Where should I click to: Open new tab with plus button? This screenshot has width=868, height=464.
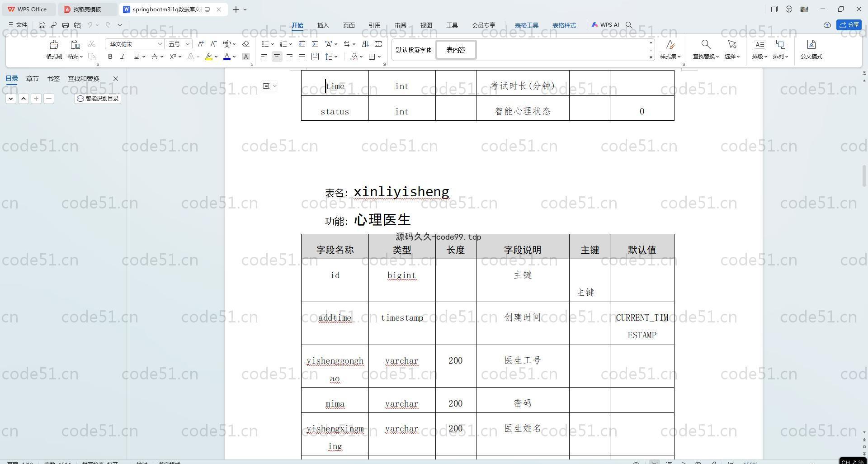tap(236, 9)
